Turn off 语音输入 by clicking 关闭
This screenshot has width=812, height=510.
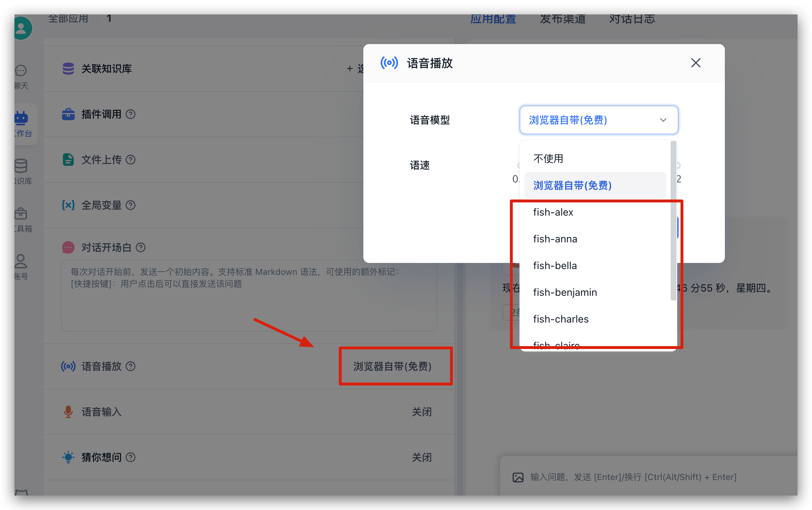pos(422,412)
